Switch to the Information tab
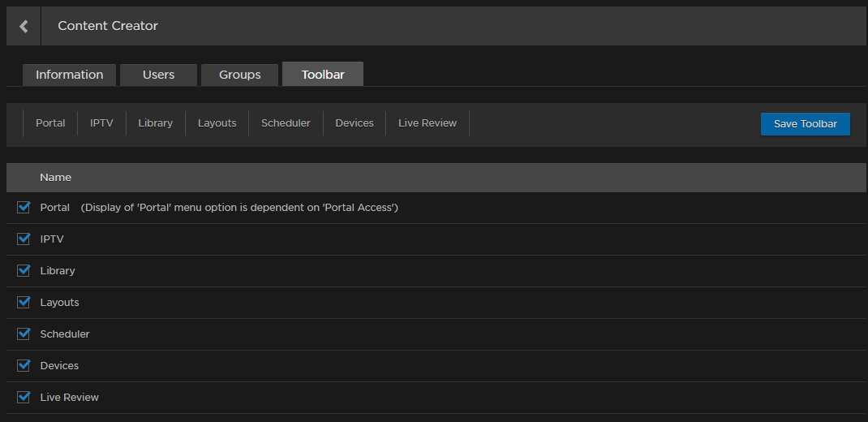The height and width of the screenshot is (422, 868). 69,75
